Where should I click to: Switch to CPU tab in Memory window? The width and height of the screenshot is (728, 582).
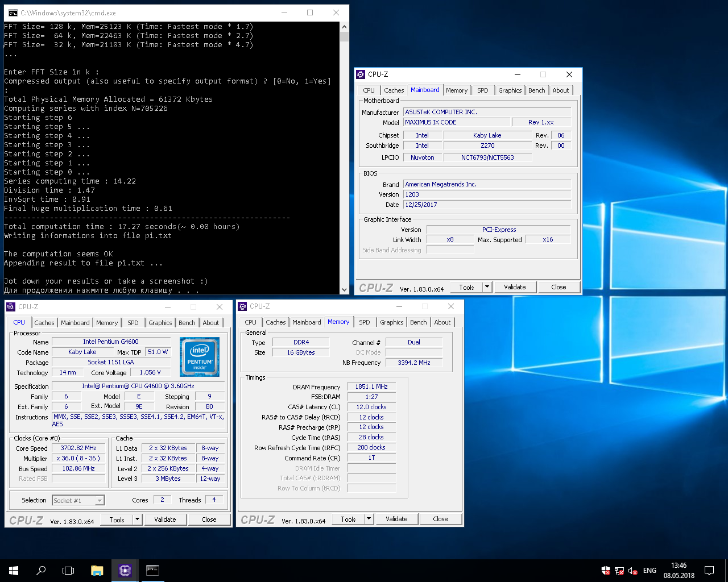(251, 322)
